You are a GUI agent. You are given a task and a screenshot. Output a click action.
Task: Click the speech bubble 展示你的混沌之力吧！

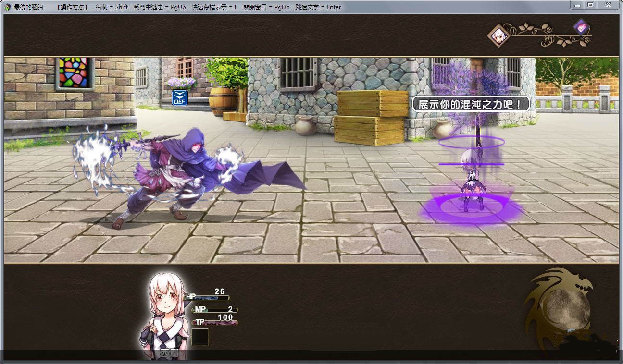(x=471, y=104)
